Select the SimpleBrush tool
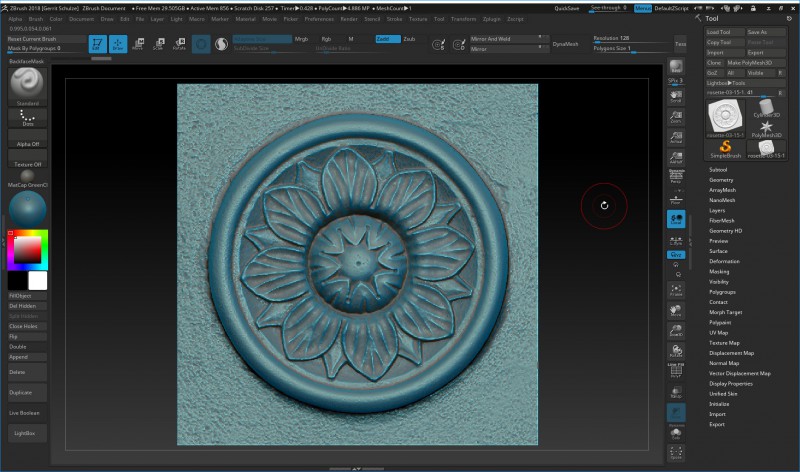Viewport: 800px width, 472px height. (x=726, y=150)
